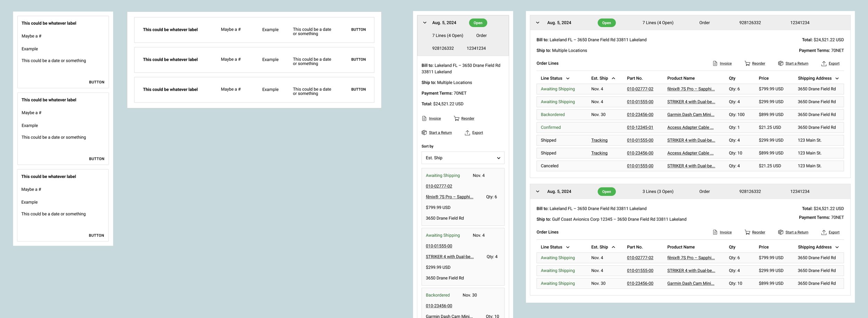This screenshot has width=868, height=318.
Task: Open Line Status filter in 7 Lines order
Action: pos(568,79)
